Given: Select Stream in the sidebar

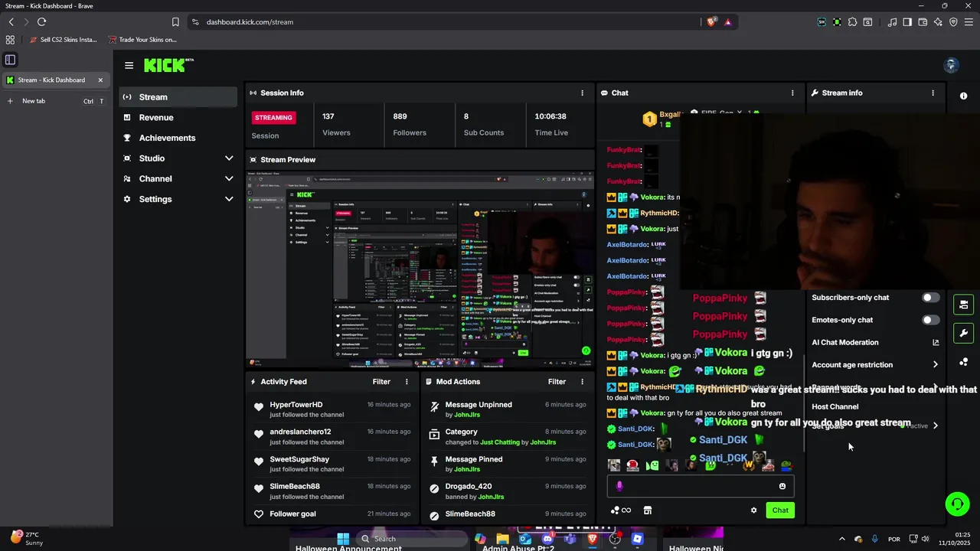Looking at the screenshot, I should pyautogui.click(x=178, y=97).
